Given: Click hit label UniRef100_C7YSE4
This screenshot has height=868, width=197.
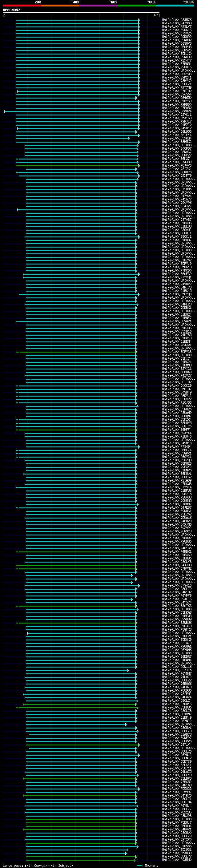Looking at the screenshot, I should pos(177,487).
